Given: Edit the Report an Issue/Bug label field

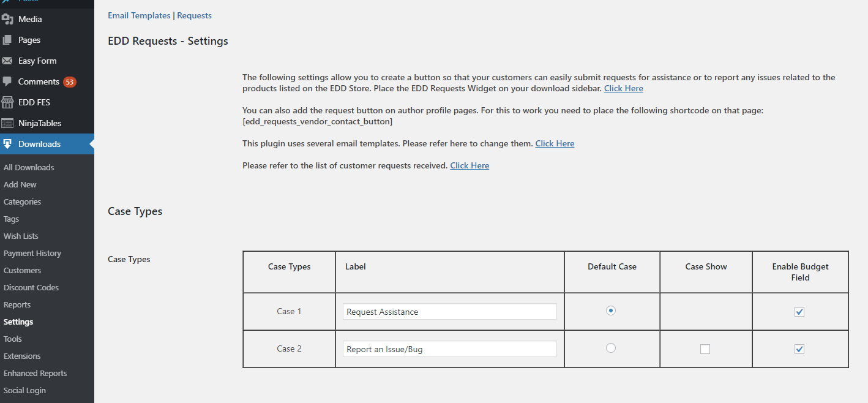Looking at the screenshot, I should [x=450, y=349].
